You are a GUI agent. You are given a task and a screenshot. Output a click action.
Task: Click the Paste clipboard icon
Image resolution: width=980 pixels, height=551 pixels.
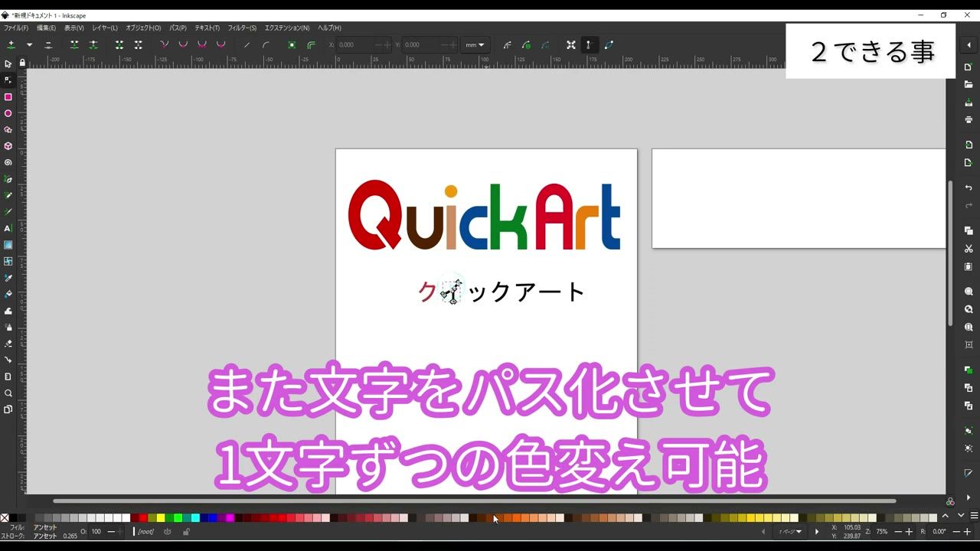pyautogui.click(x=969, y=266)
